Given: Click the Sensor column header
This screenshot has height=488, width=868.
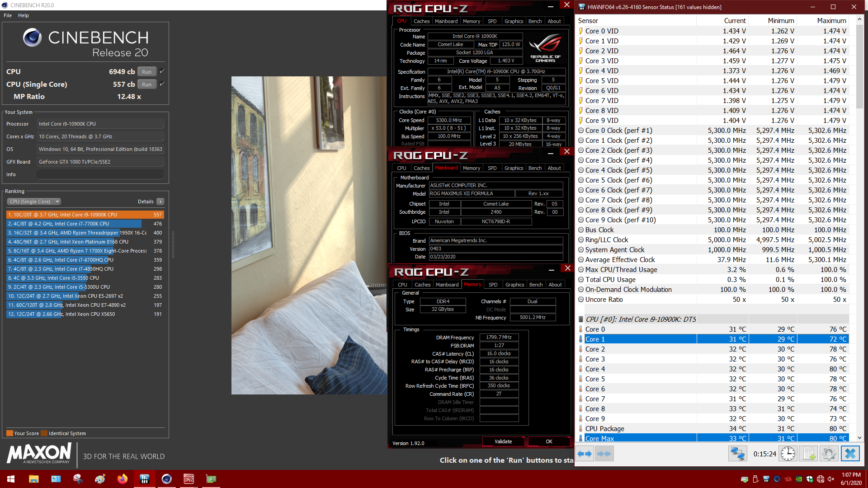Looking at the screenshot, I should pos(636,21).
